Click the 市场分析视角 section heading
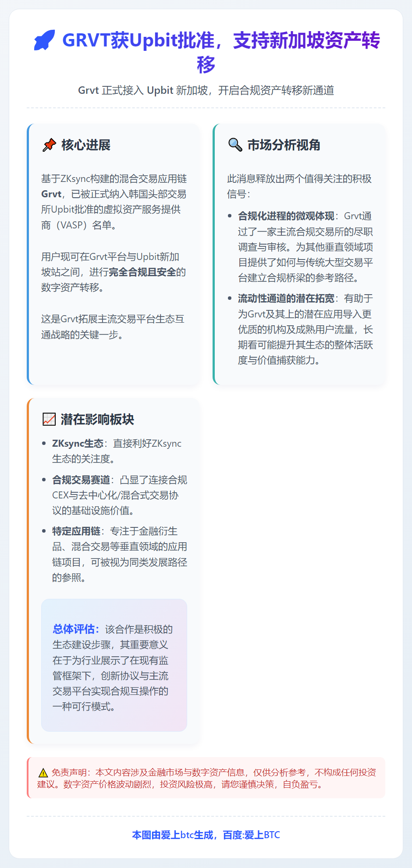412x868 pixels. (284, 145)
